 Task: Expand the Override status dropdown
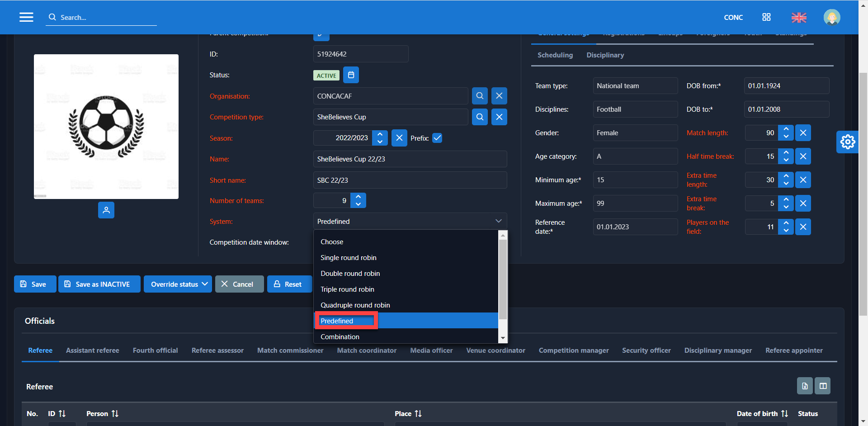pyautogui.click(x=178, y=284)
